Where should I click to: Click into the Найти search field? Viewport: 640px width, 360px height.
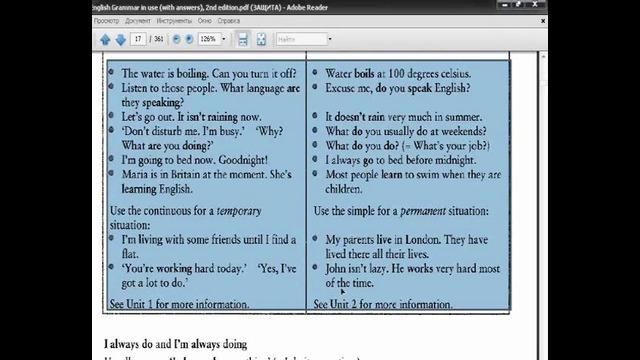coord(302,39)
